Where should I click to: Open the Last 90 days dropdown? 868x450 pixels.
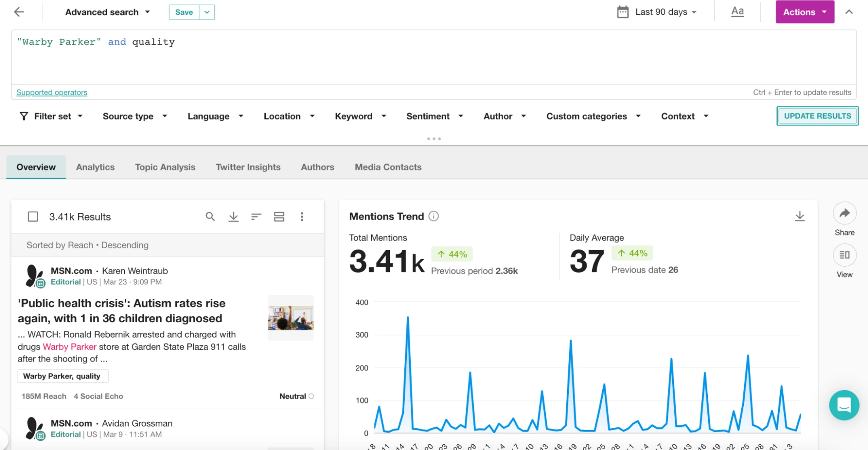coord(666,12)
